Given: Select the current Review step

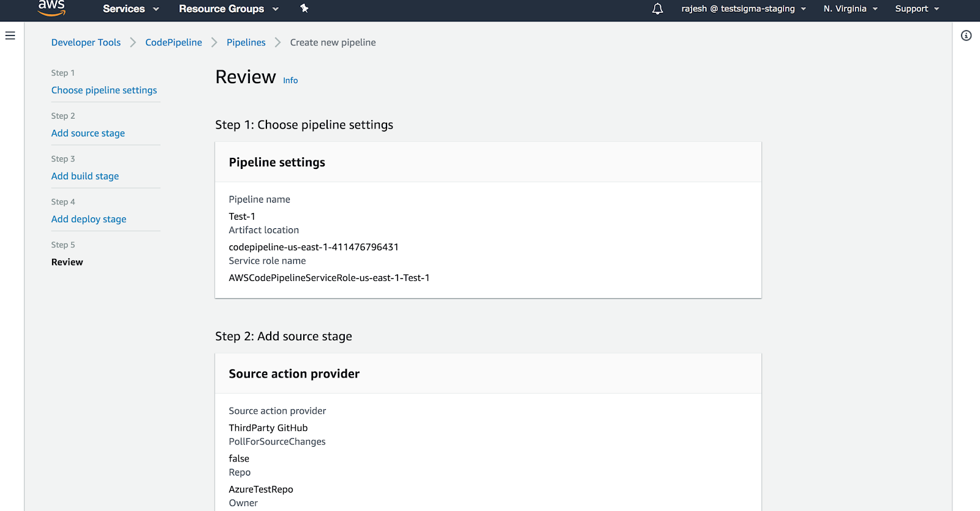Looking at the screenshot, I should pos(67,262).
